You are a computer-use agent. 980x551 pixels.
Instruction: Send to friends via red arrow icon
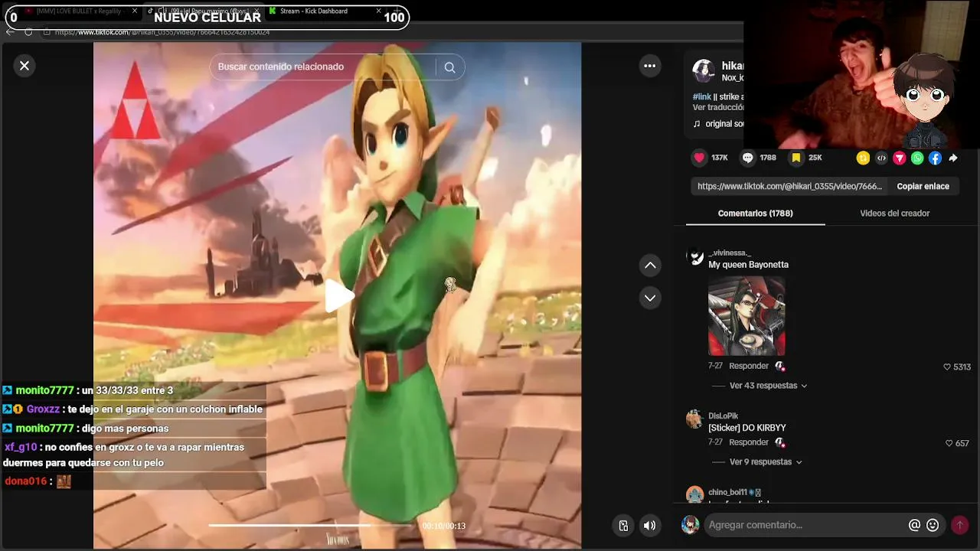[x=900, y=158]
